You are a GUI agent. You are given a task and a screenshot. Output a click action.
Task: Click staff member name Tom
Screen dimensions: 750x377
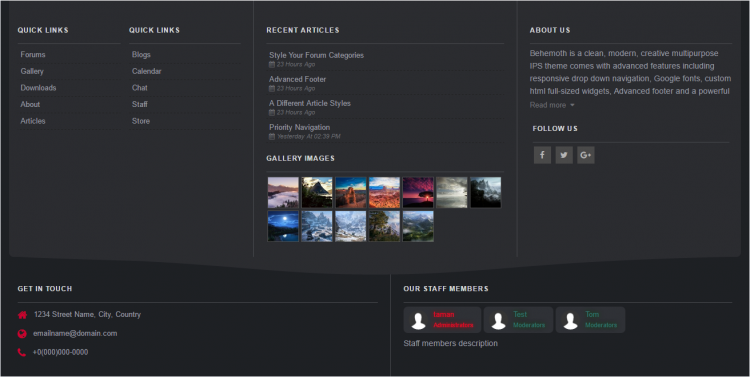(x=592, y=315)
